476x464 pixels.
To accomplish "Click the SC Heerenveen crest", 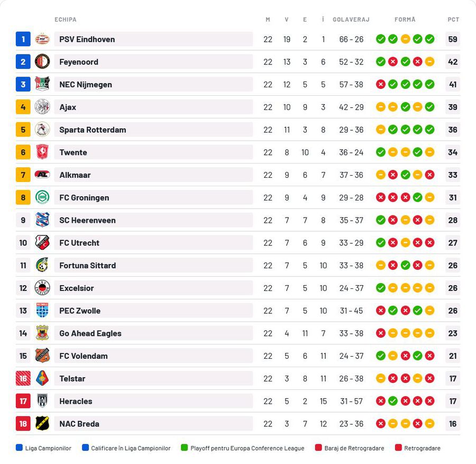I will coord(42,220).
